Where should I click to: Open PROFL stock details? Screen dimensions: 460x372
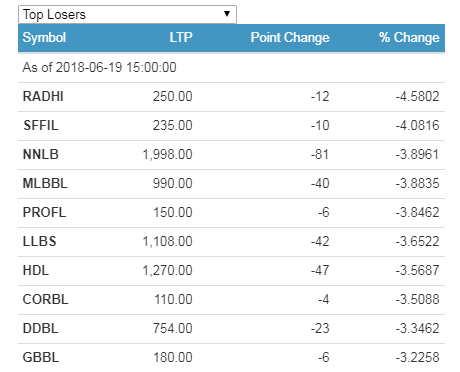(x=44, y=212)
